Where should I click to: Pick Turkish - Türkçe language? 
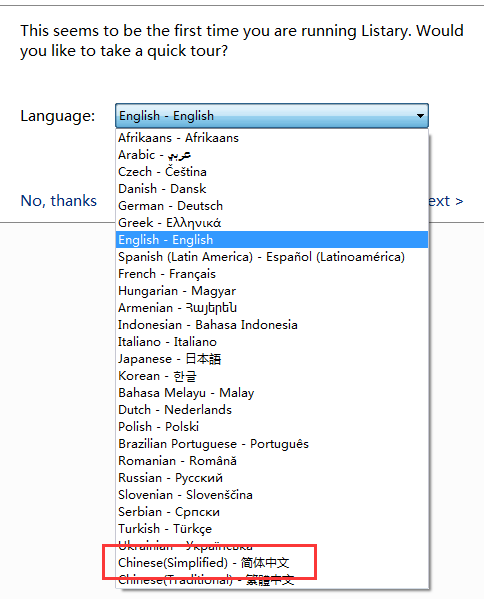(x=272, y=529)
